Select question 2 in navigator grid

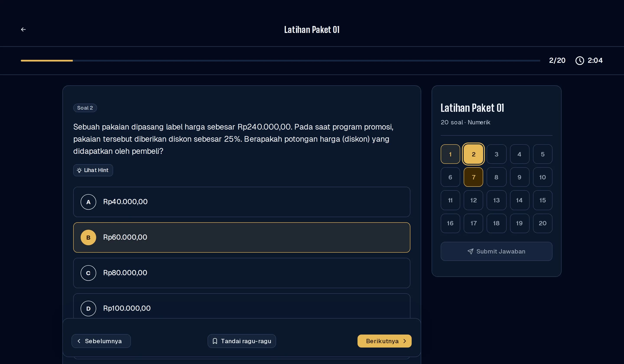click(473, 154)
